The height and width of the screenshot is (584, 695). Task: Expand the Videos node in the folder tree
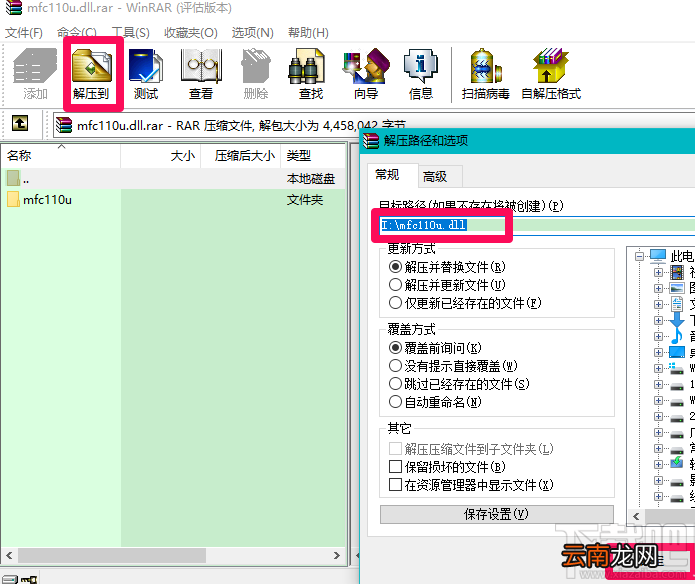pyautogui.click(x=658, y=272)
